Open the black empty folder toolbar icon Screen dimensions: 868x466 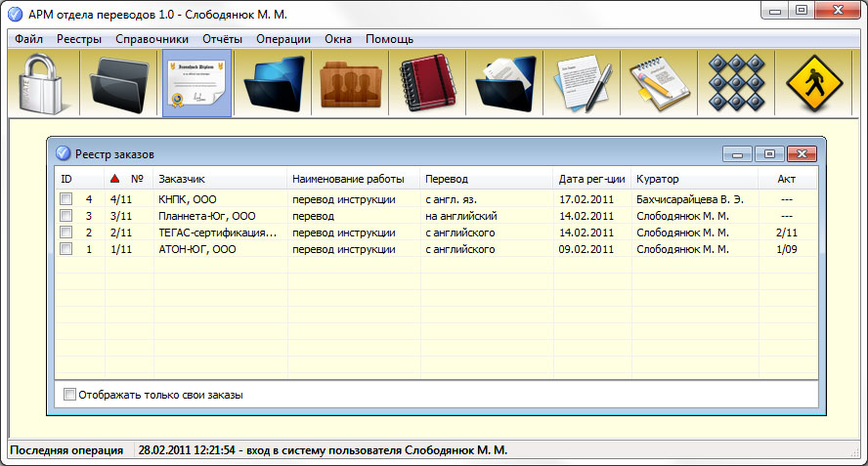(x=119, y=83)
